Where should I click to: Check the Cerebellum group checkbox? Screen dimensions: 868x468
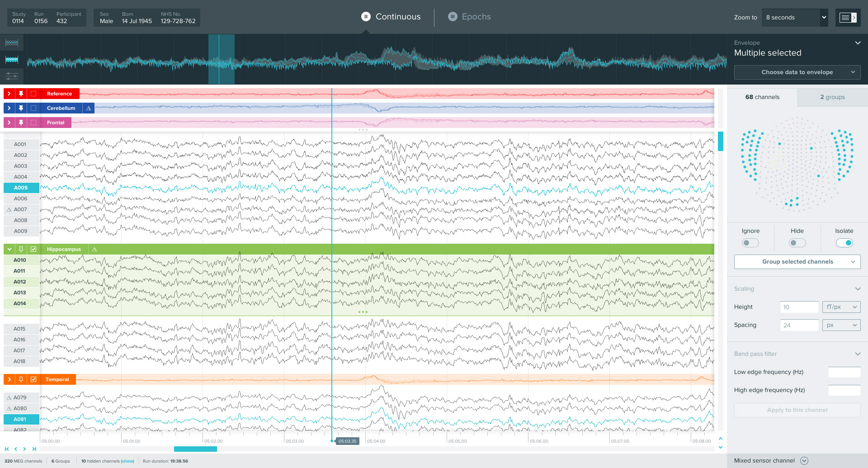[33, 108]
